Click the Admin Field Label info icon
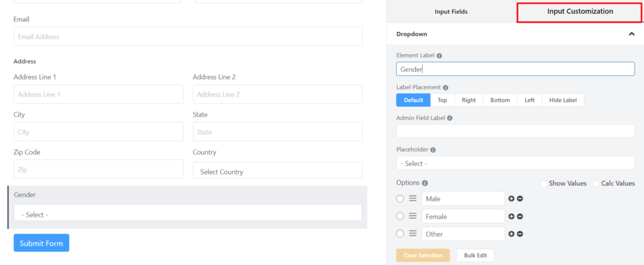 (x=450, y=118)
